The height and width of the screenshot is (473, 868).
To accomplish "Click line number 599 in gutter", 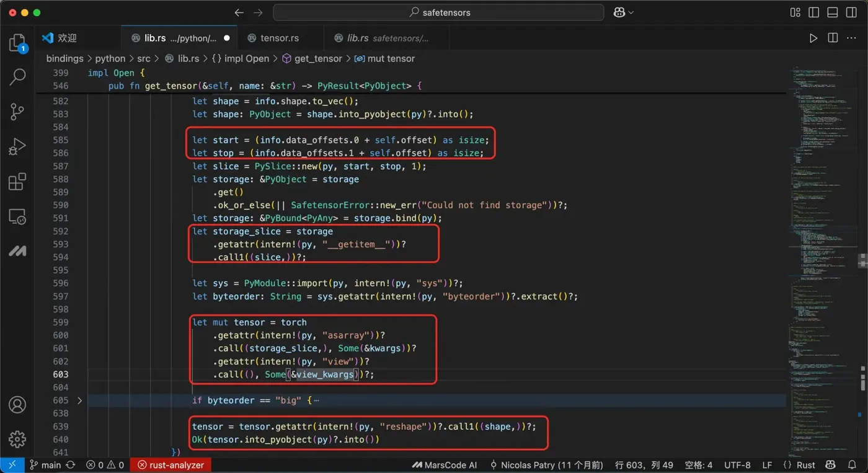I will tap(61, 322).
